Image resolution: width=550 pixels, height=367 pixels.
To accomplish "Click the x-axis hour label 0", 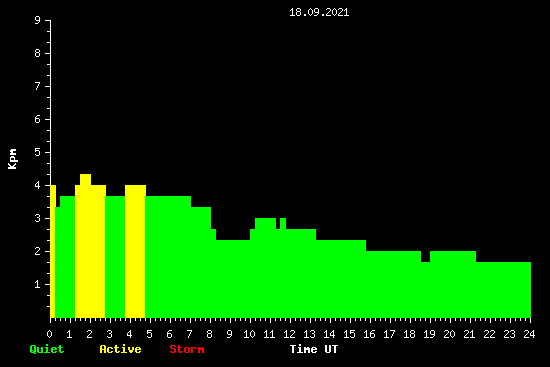I will tap(49, 334).
